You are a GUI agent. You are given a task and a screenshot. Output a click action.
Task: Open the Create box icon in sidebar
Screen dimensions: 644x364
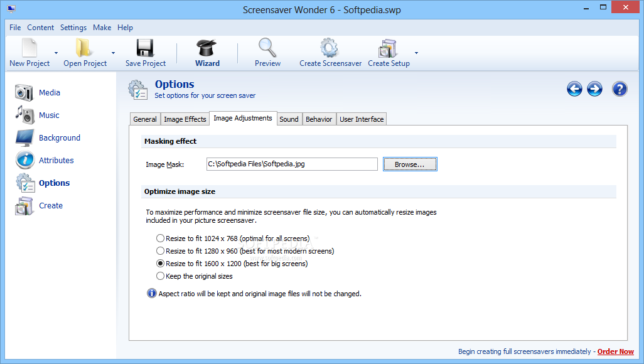24,206
